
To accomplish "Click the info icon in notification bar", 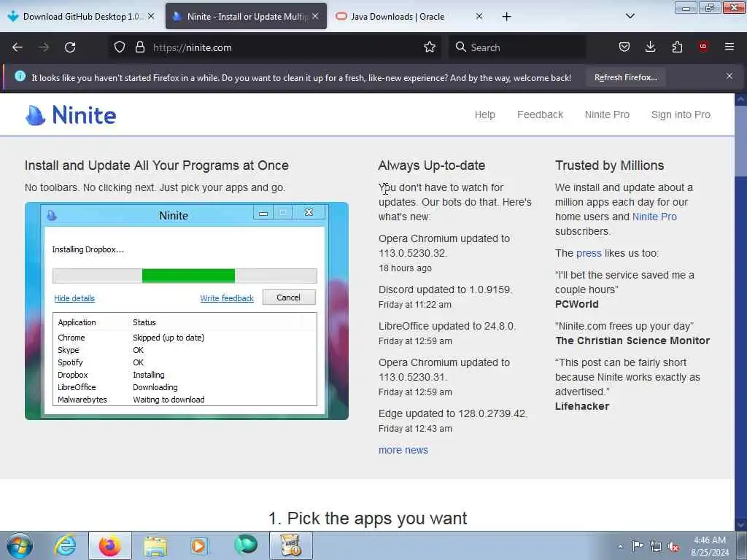I will pyautogui.click(x=20, y=76).
